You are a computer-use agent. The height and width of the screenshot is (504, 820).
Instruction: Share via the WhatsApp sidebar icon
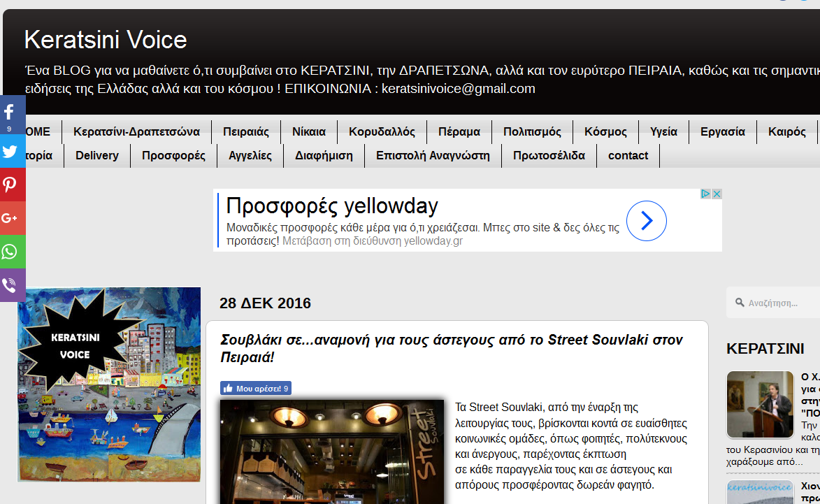11,252
